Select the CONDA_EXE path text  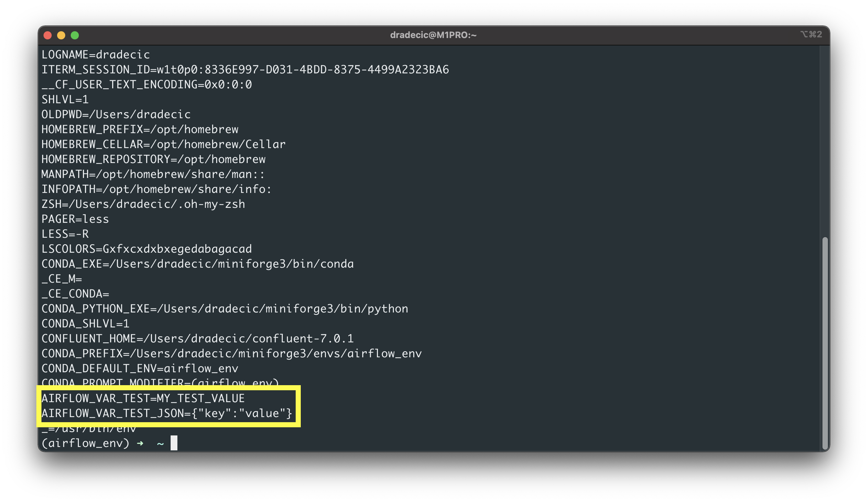tap(197, 264)
